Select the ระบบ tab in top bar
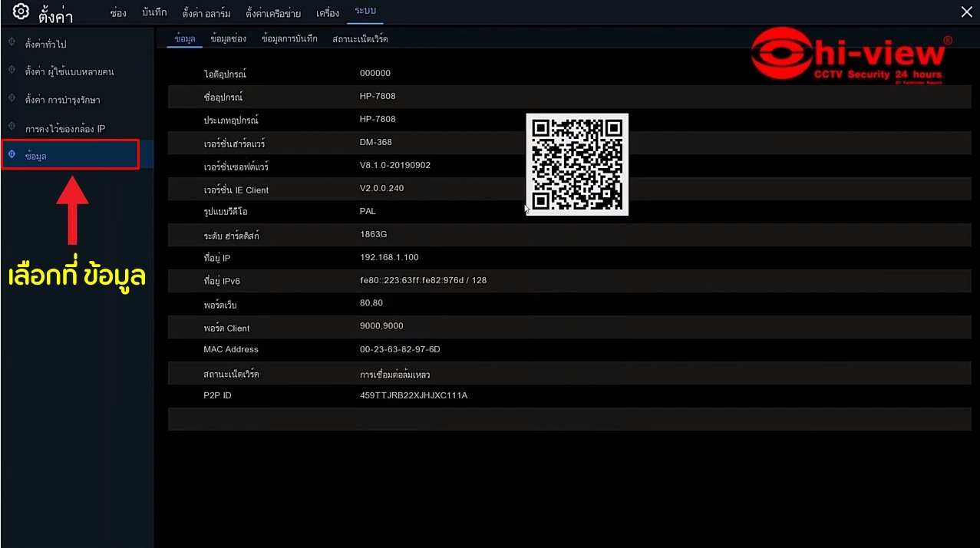This screenshot has width=980, height=548. (365, 12)
